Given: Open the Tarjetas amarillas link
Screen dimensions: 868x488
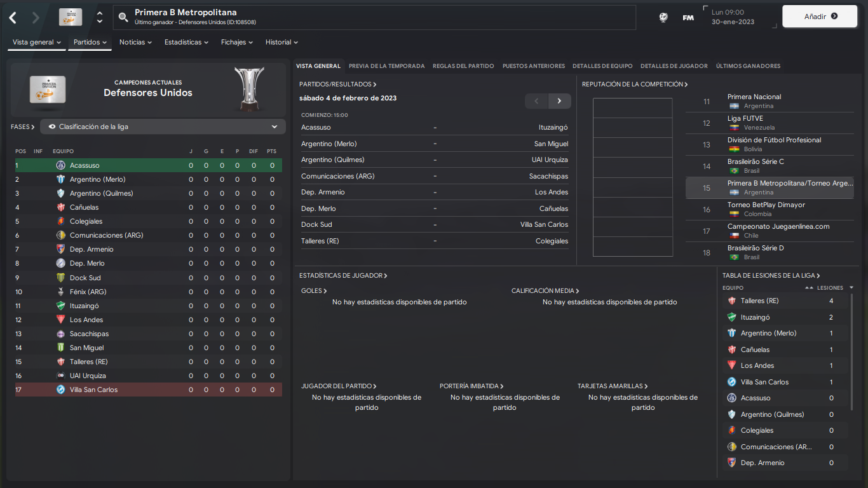Looking at the screenshot, I should tap(612, 386).
